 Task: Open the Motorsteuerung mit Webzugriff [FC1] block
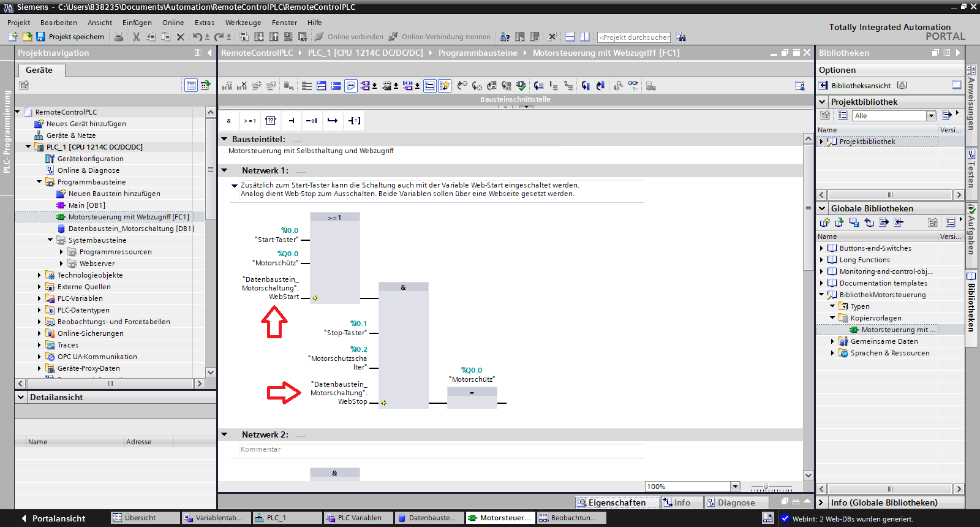click(129, 217)
